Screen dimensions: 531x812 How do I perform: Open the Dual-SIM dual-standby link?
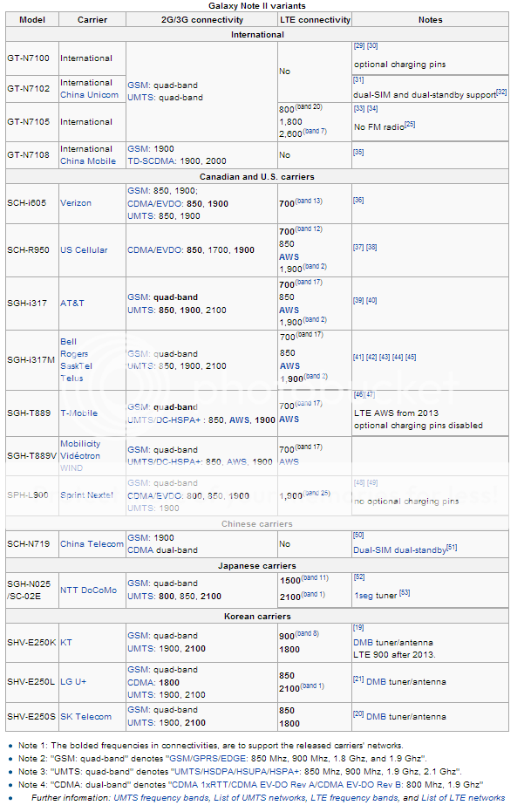(399, 550)
